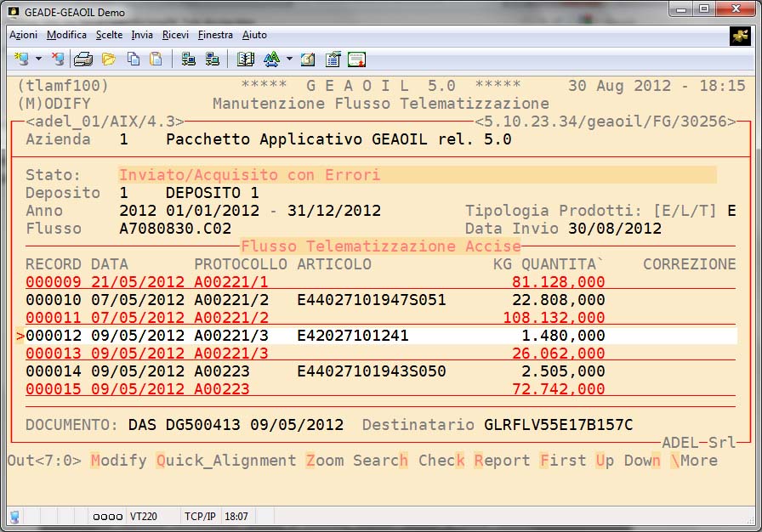Click the new connection toolbar icon
Viewport: 762px width, 532px height.
tap(21, 59)
